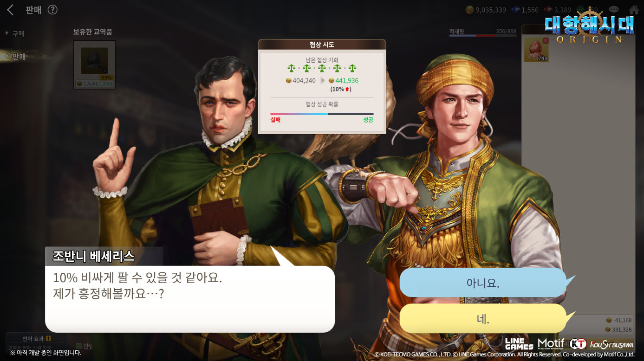Choose 네 to accept negotiation

483,319
